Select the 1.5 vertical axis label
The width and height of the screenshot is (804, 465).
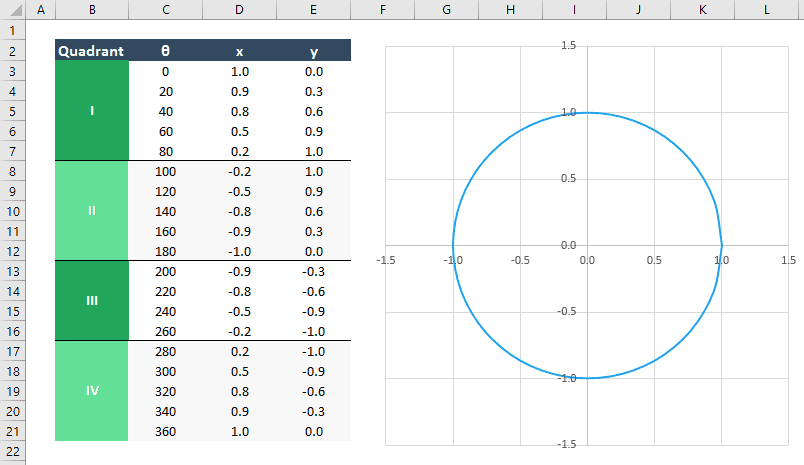tap(568, 46)
